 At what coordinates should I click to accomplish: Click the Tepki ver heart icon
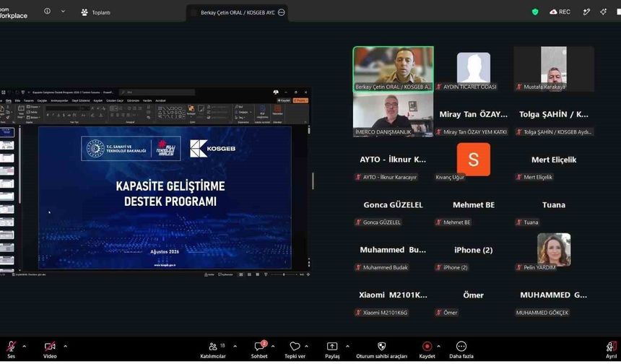[x=295, y=350]
